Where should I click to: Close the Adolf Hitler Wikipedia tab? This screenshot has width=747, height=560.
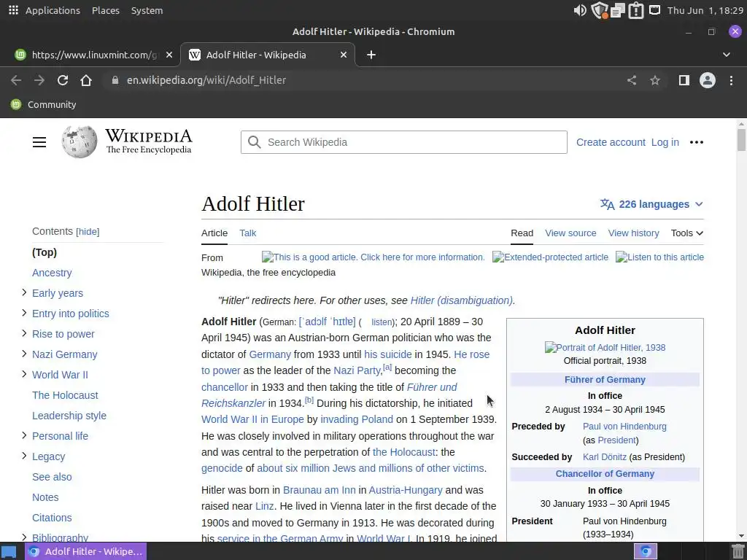[344, 55]
